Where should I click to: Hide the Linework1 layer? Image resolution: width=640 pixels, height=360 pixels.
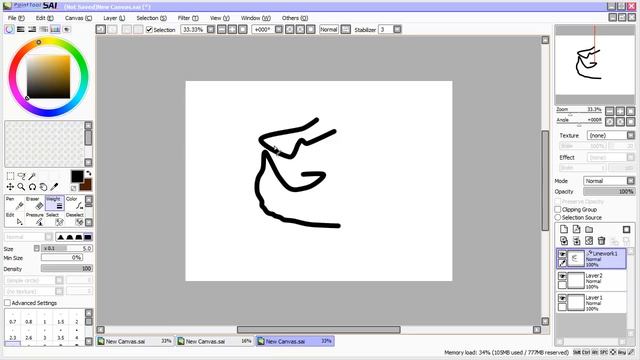[x=562, y=254]
